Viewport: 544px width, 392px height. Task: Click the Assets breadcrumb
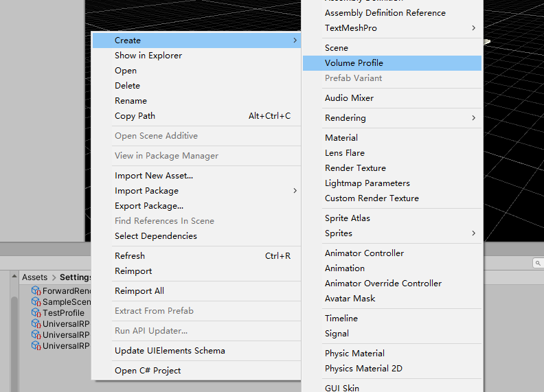point(35,277)
